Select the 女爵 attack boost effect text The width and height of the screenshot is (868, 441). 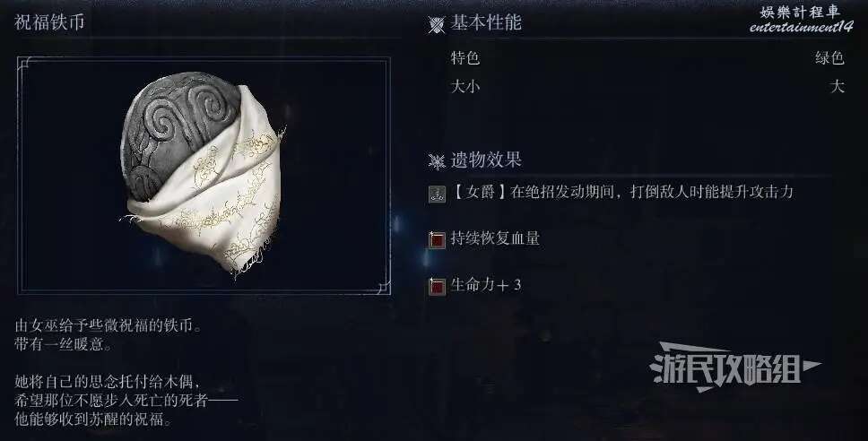click(x=622, y=192)
